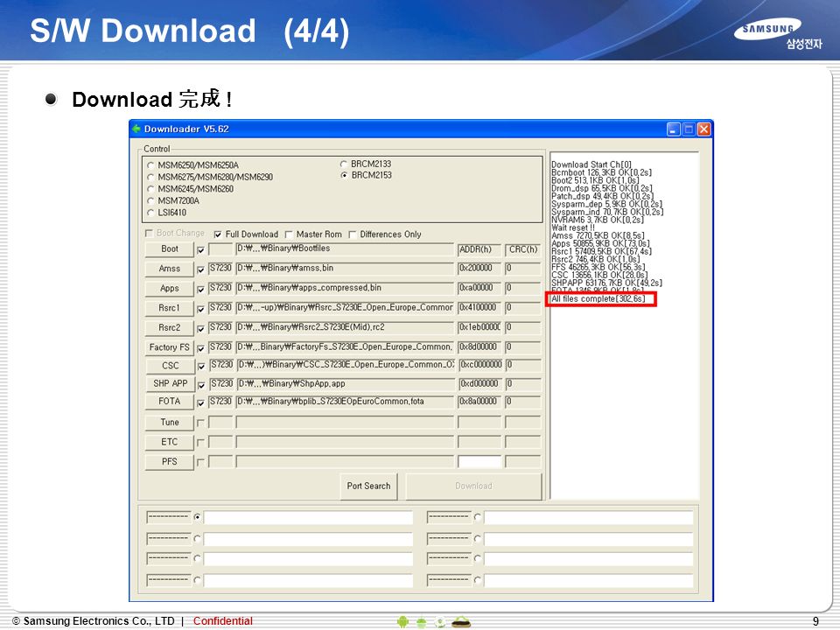The image size is (840, 630).
Task: Click the PFS button
Action: click(x=169, y=462)
